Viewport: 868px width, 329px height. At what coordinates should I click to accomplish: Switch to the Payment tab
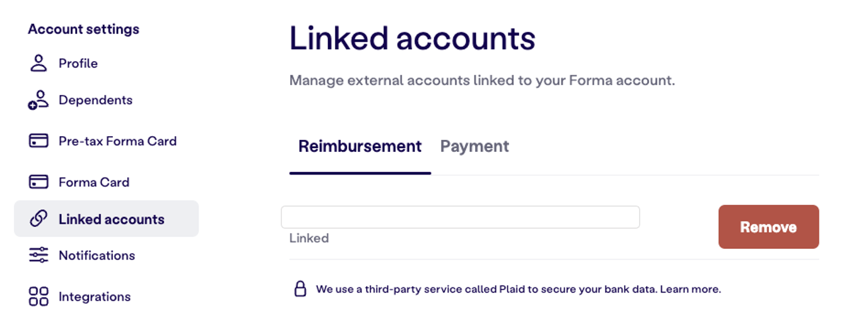click(474, 146)
